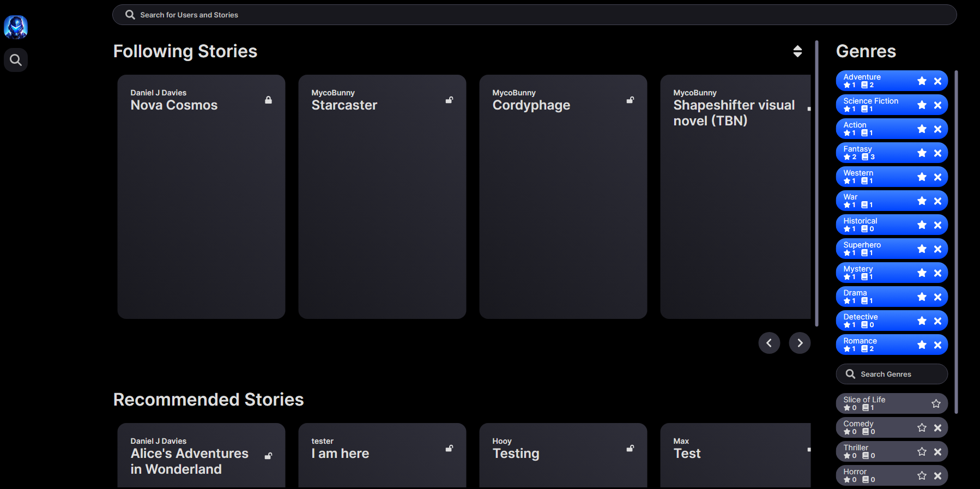This screenshot has height=489, width=980.
Task: Go to next Following Stories page
Action: [x=800, y=343]
